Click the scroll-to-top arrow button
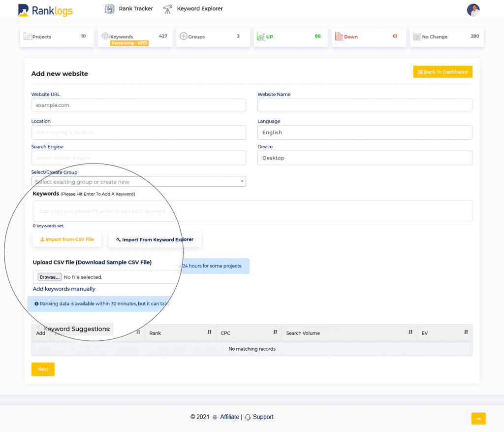Image resolution: width=504 pixels, height=432 pixels. coord(478,419)
